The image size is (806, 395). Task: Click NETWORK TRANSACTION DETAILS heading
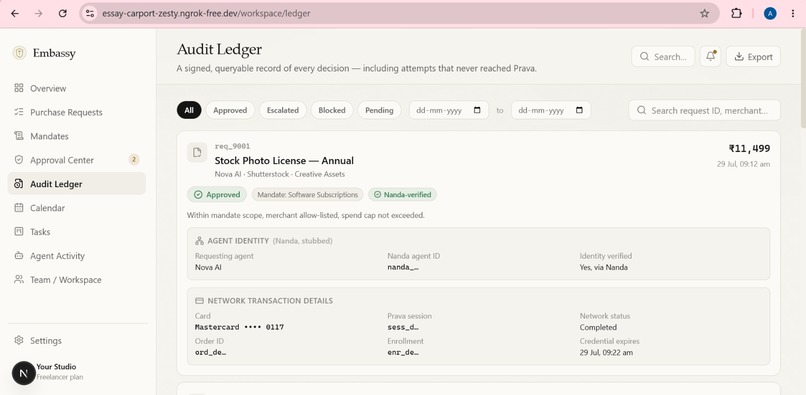point(270,300)
